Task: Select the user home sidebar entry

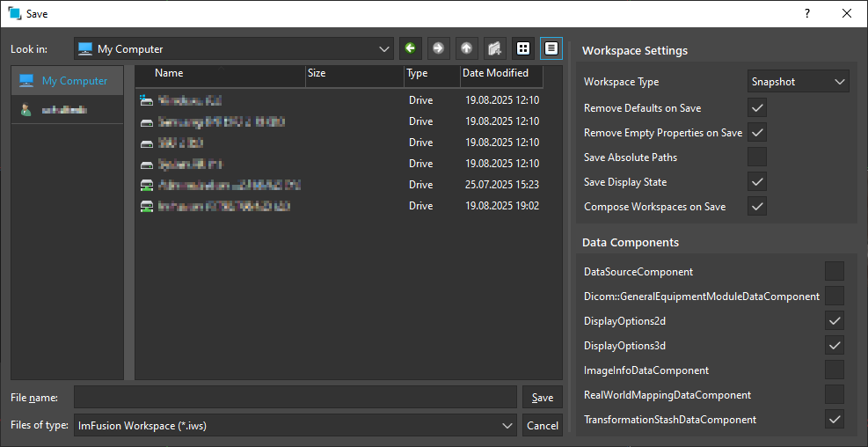Action: (x=67, y=110)
